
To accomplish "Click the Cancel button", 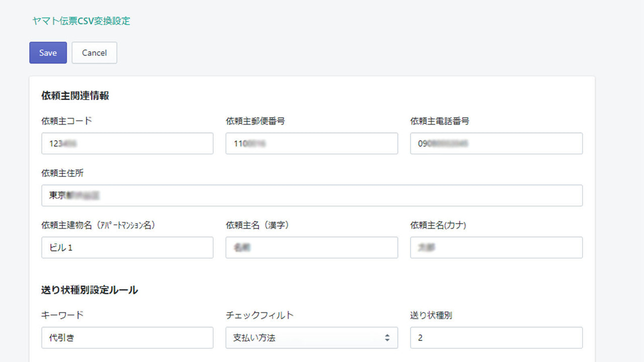I will coord(94,52).
